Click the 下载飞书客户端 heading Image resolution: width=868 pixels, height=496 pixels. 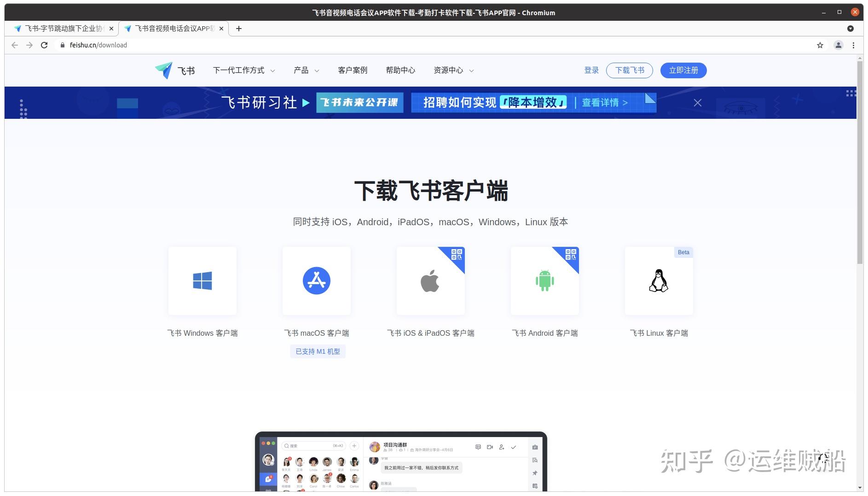tap(431, 191)
